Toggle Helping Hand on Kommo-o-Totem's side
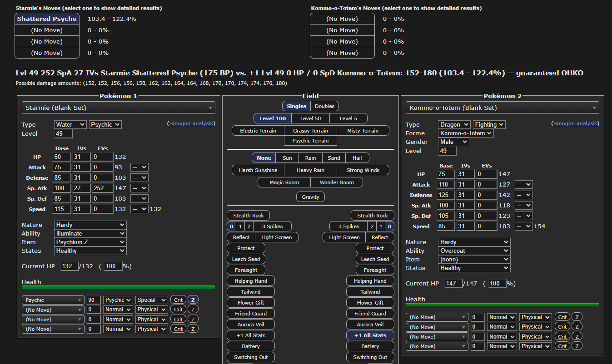Image resolution: width=612 pixels, height=364 pixels. (x=370, y=281)
